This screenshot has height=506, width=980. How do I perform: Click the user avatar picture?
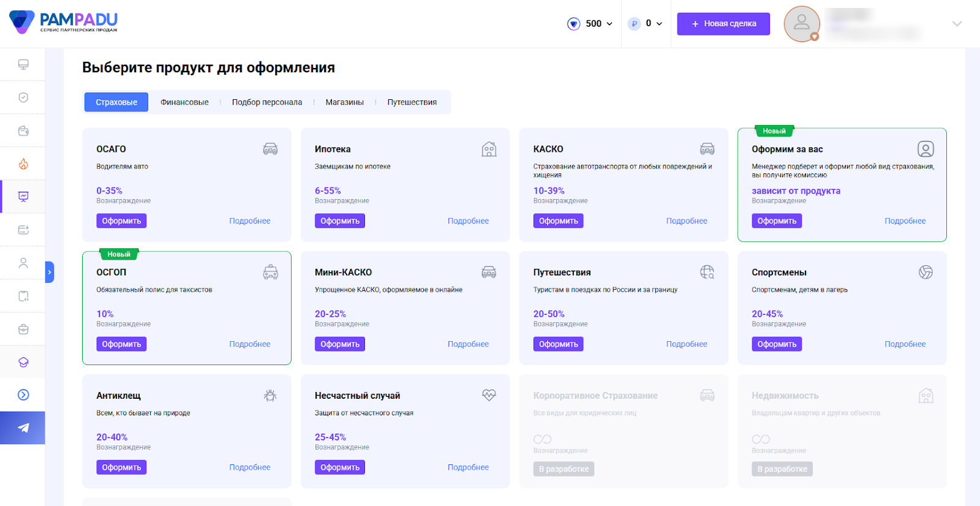pos(801,24)
